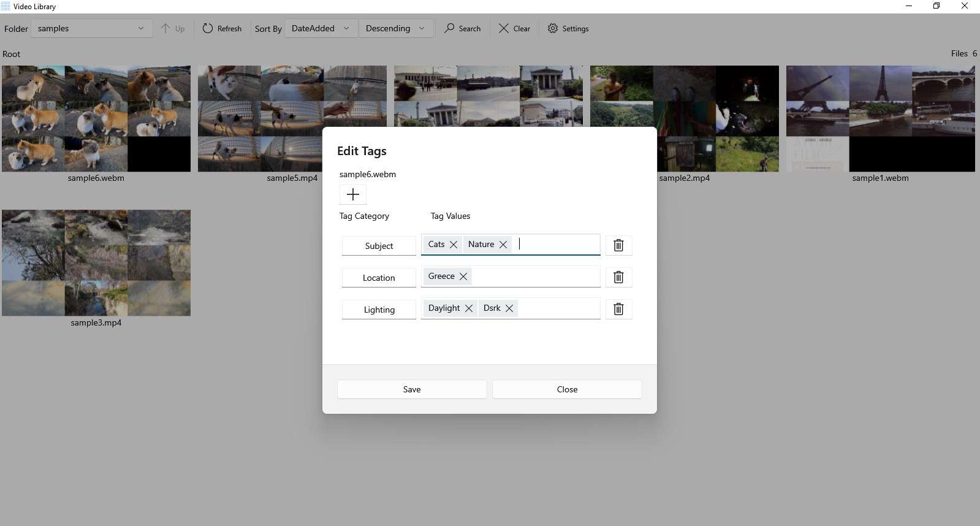Remove the Greece tag

pos(463,276)
